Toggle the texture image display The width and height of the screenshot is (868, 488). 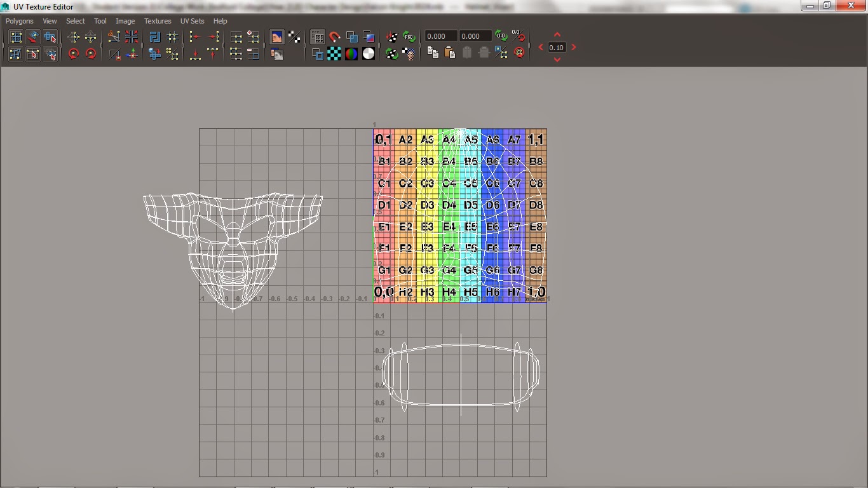coord(277,36)
